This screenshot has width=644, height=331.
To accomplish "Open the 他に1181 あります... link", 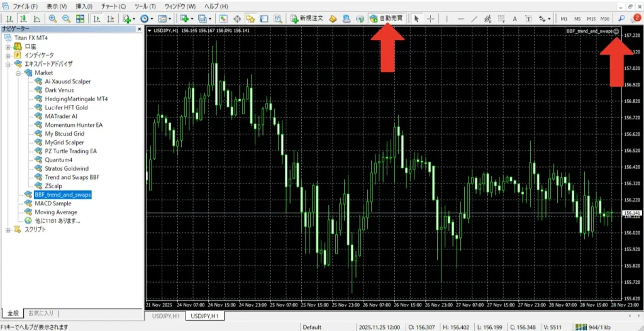I will click(57, 221).
